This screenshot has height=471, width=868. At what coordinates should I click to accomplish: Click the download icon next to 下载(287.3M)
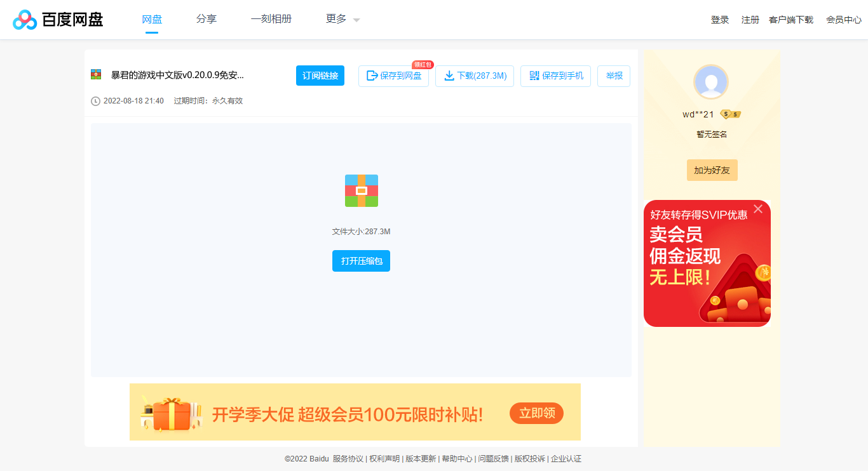448,76
